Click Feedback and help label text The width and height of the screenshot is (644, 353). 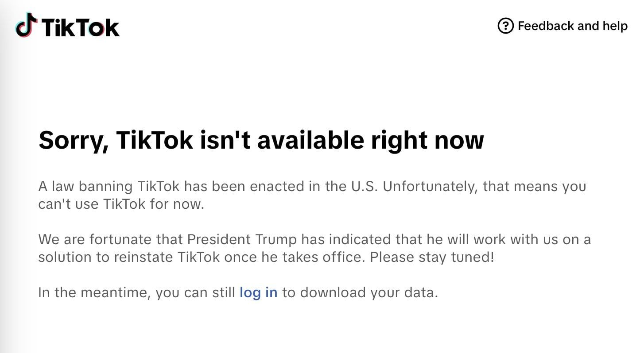point(573,26)
